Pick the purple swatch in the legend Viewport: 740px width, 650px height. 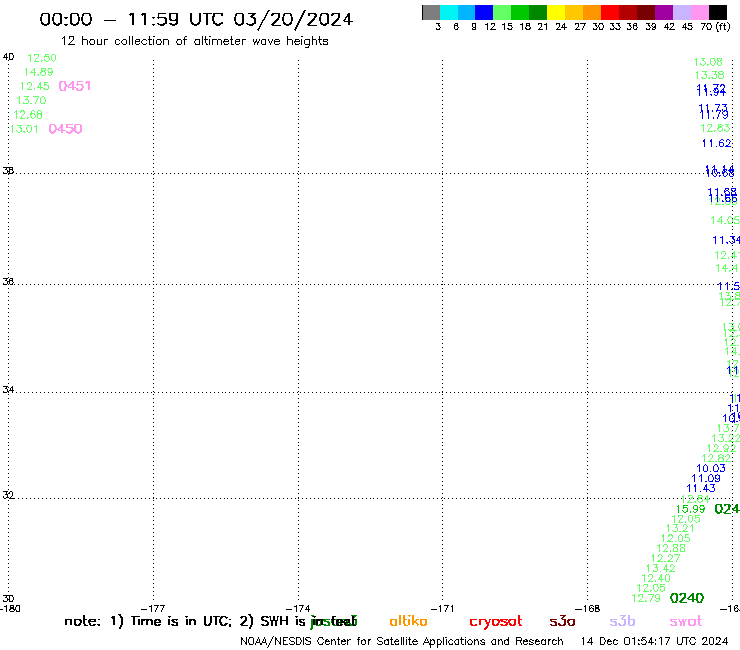pos(664,12)
